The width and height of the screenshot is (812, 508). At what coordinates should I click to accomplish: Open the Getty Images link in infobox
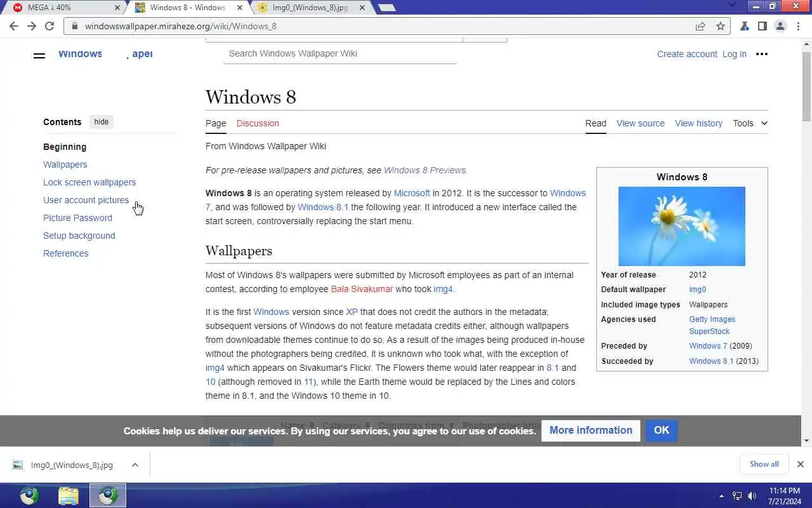(712, 319)
